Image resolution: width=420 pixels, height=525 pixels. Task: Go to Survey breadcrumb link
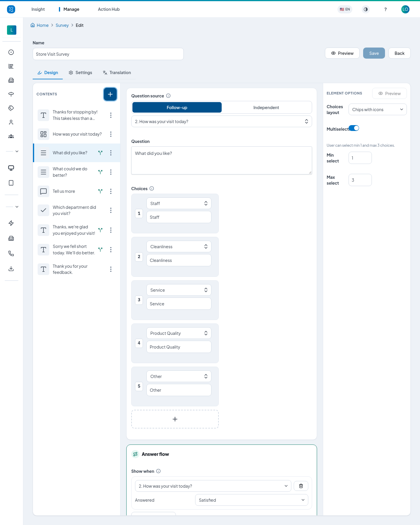pyautogui.click(x=62, y=25)
